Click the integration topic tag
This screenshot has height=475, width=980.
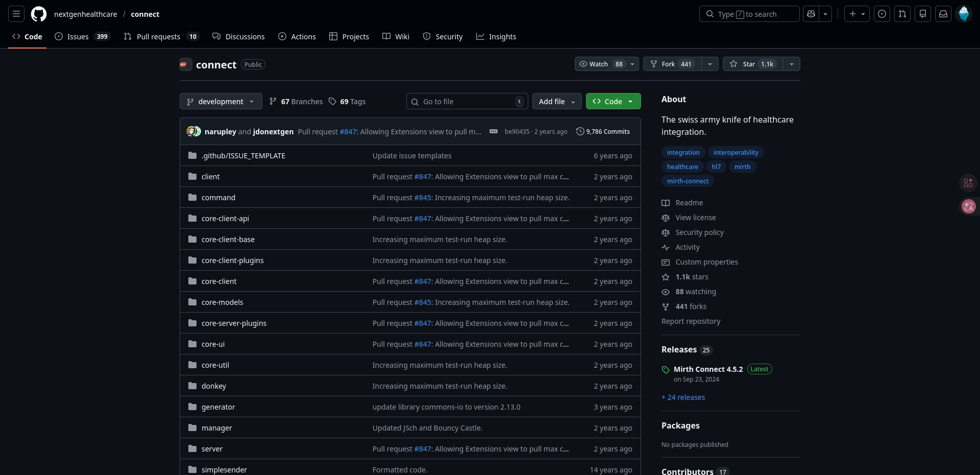click(683, 152)
